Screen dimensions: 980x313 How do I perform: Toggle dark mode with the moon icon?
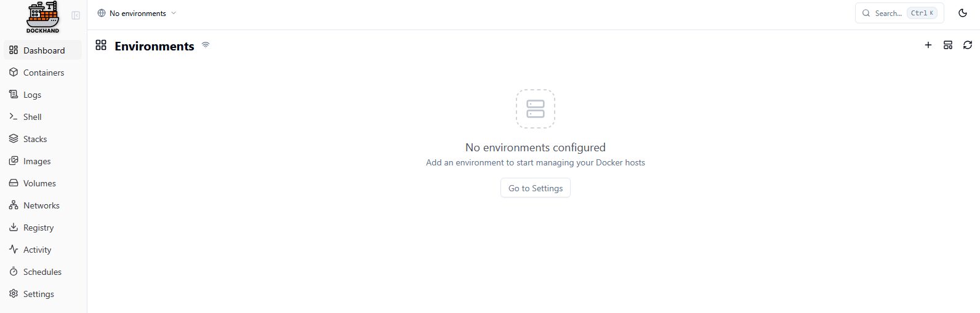point(963,13)
